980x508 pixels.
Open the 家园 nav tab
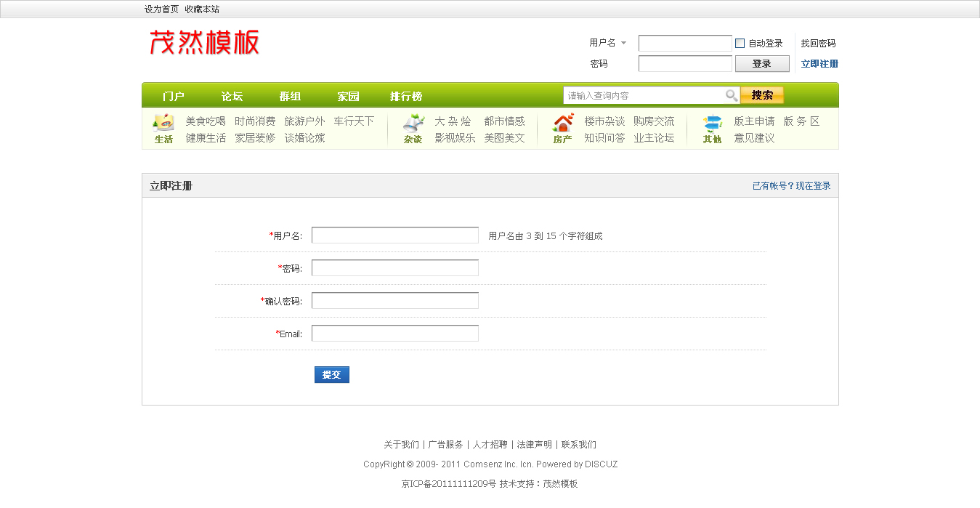click(348, 96)
